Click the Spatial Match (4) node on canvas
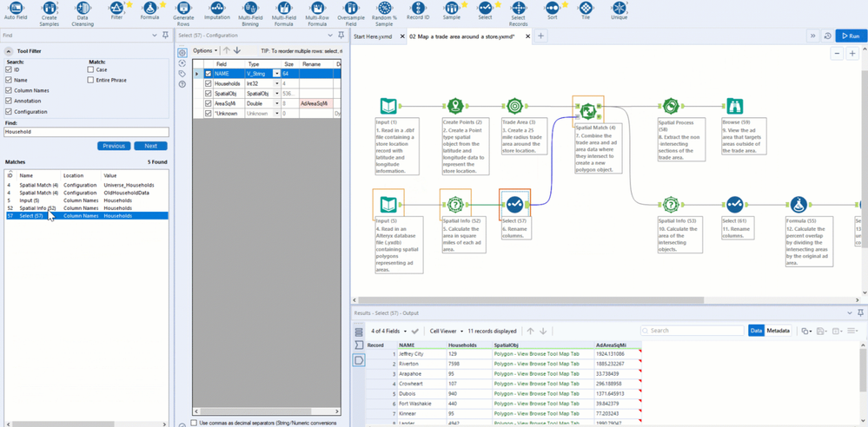Image resolution: width=868 pixels, height=427 pixels. click(588, 111)
